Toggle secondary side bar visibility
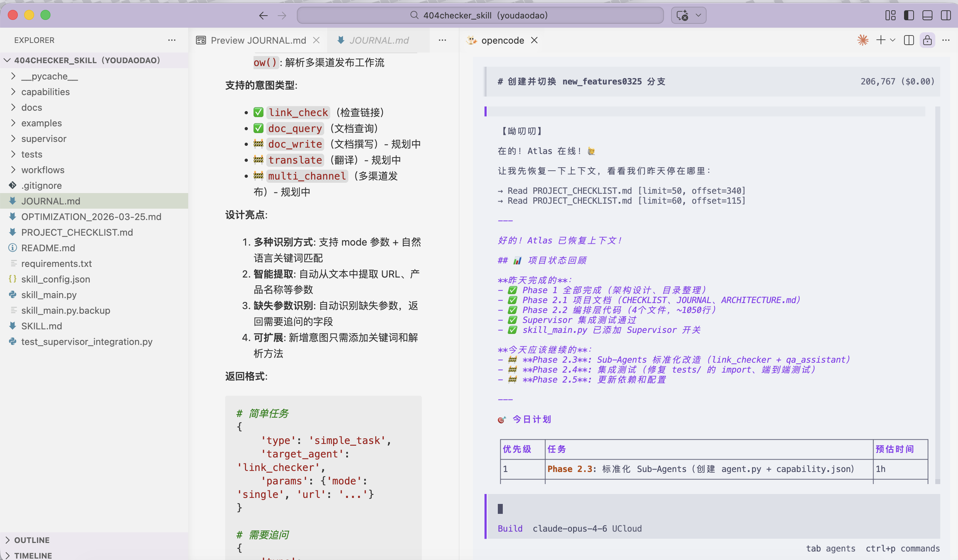The width and height of the screenshot is (958, 560). click(946, 15)
